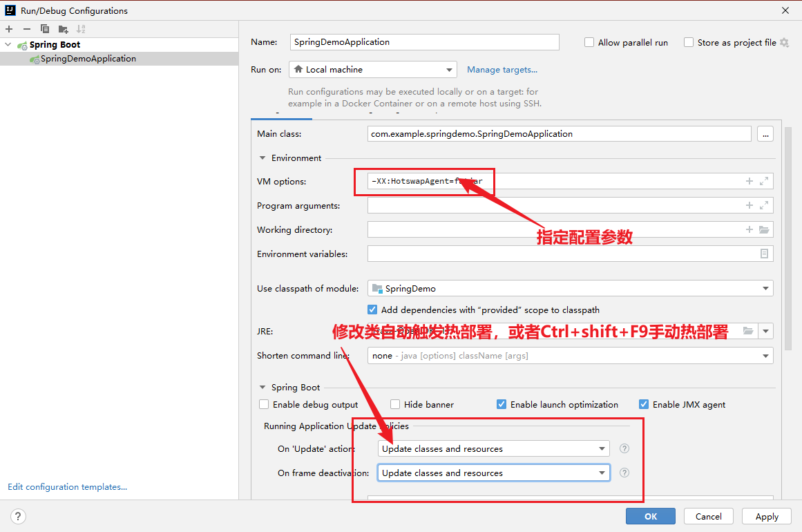Sort configurations alphabetically
This screenshot has width=802, height=532.
pos(81,29)
